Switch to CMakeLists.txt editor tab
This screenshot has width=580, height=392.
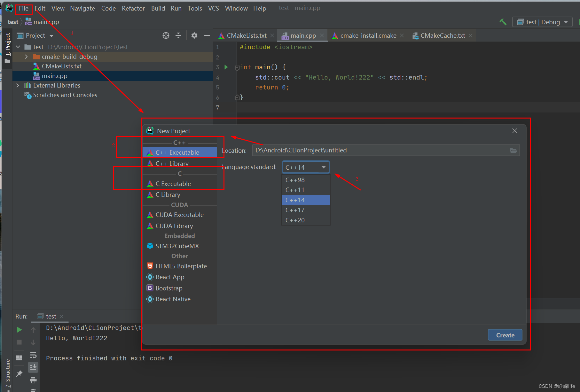246,35
